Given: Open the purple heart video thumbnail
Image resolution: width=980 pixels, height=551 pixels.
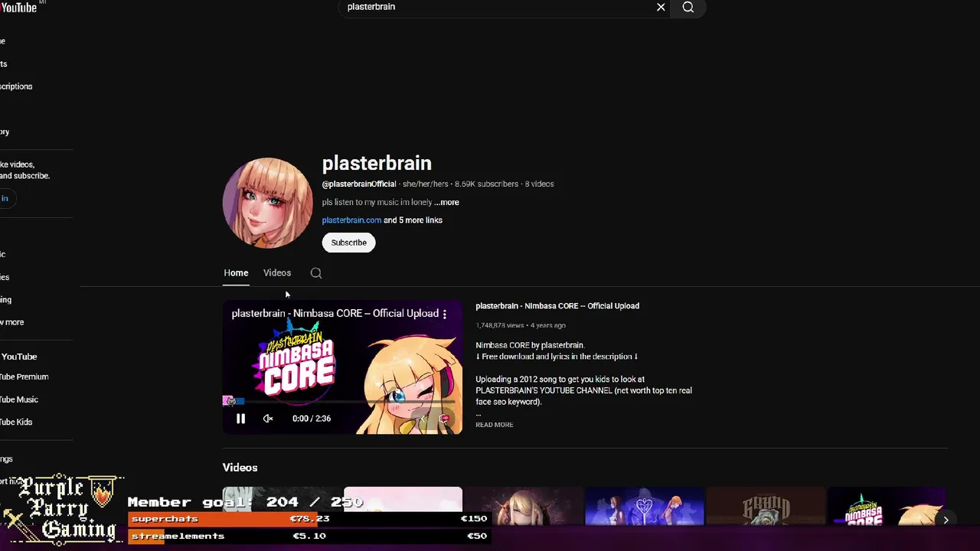Looking at the screenshot, I should click(645, 507).
